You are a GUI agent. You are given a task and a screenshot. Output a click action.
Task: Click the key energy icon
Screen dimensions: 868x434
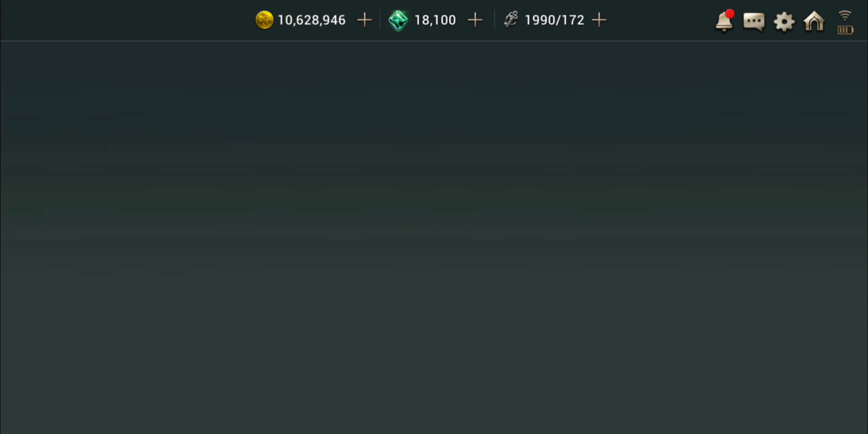(x=511, y=20)
